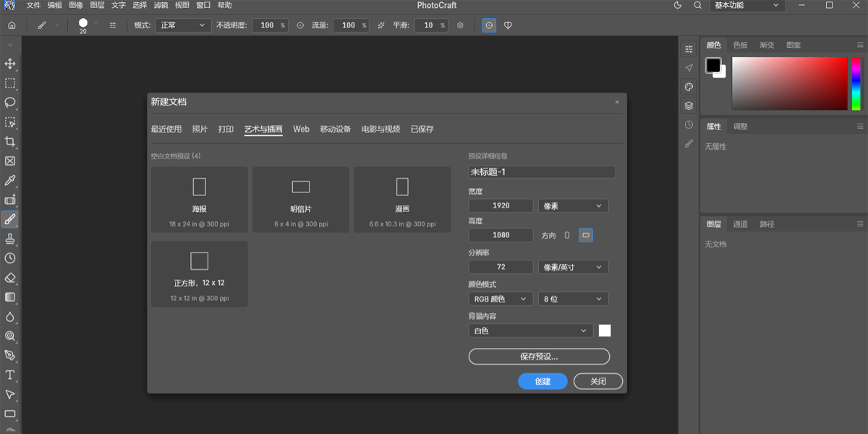Open the color palette icon in dock
Image resolution: width=868 pixels, height=434 pixels.
(x=689, y=87)
